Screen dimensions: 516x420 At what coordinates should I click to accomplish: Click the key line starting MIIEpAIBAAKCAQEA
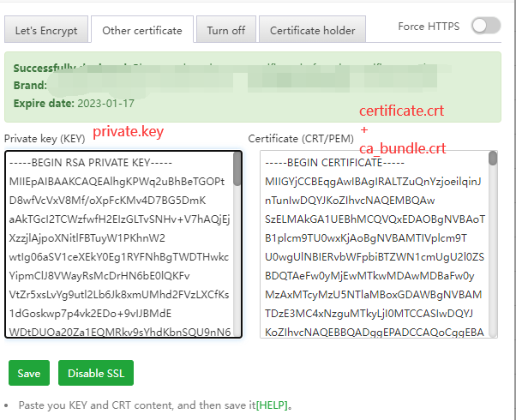click(x=117, y=182)
